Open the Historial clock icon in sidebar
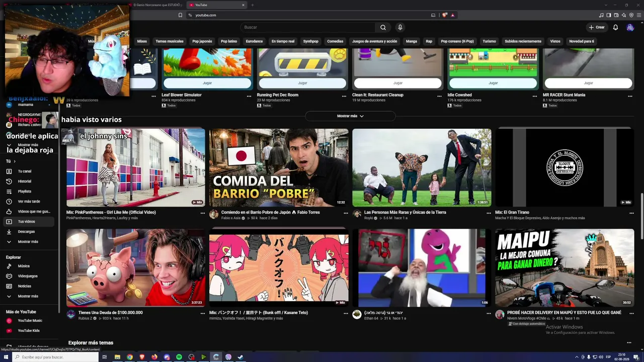The width and height of the screenshot is (644, 362). 9,181
